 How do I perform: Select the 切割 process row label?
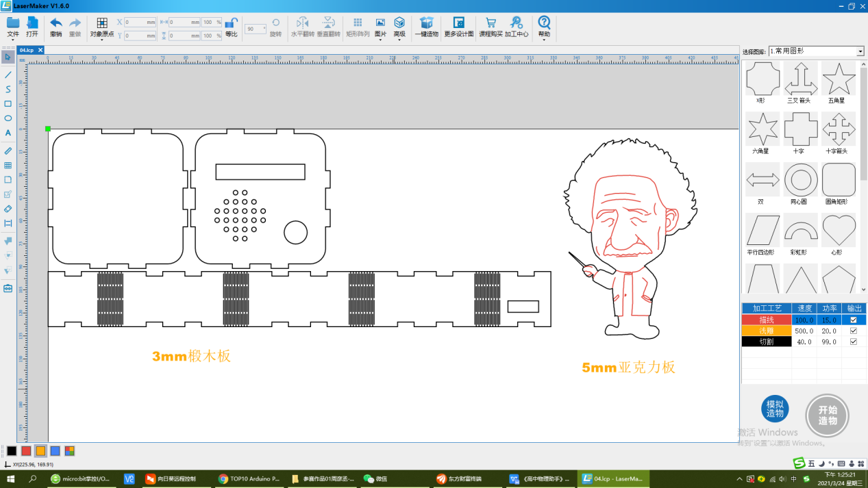(766, 342)
